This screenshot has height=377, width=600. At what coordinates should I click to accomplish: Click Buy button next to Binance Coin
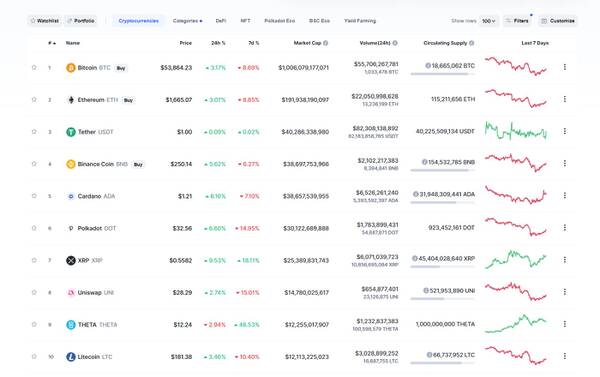138,165
